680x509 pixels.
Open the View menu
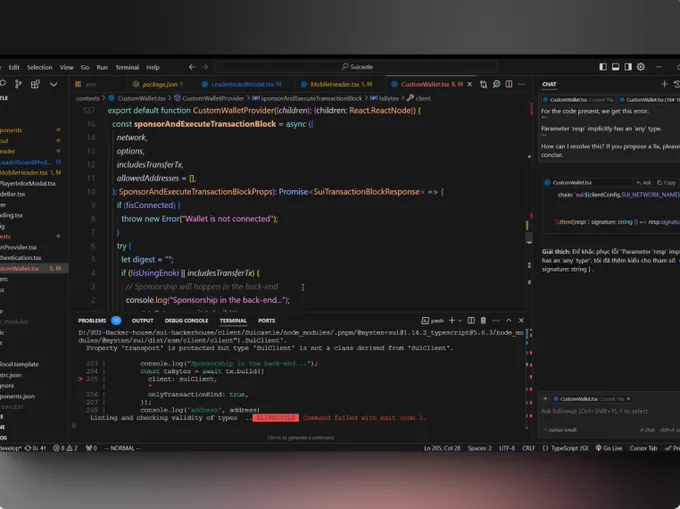(66, 67)
